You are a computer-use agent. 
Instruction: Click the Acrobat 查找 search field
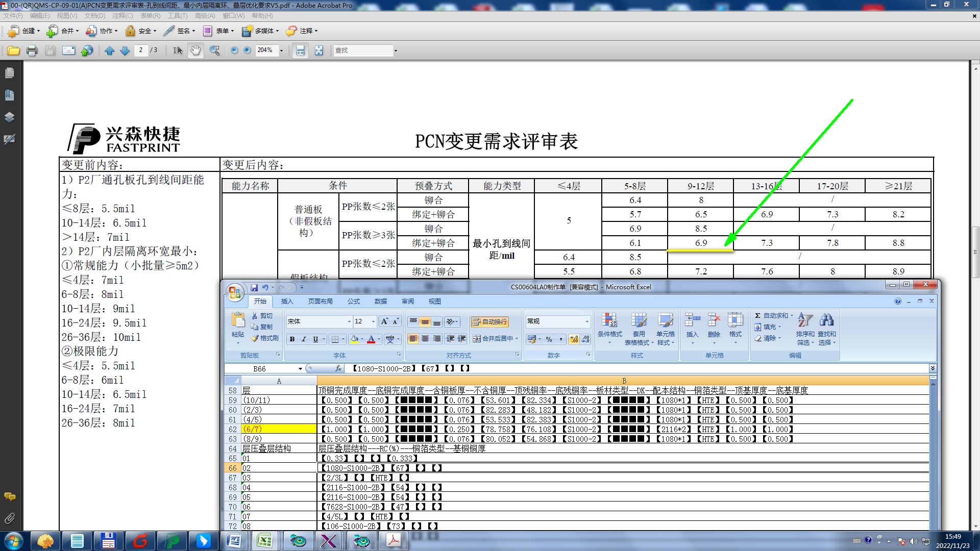pyautogui.click(x=362, y=51)
